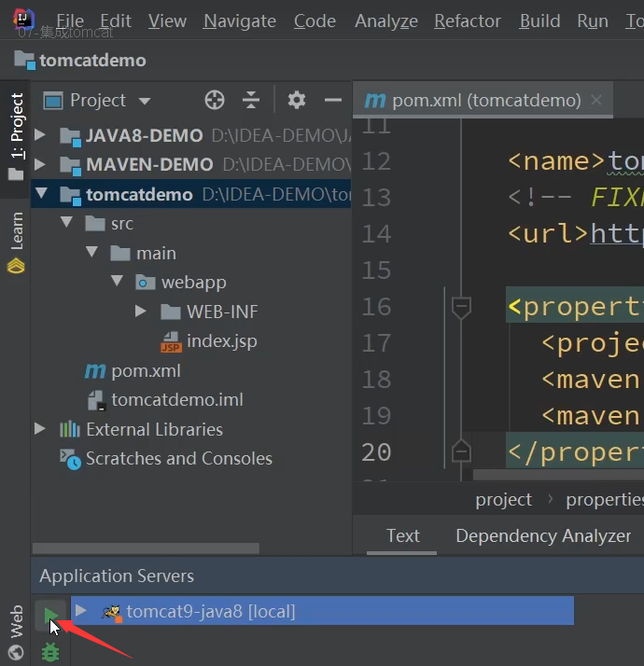Image resolution: width=644 pixels, height=666 pixels.
Task: Click the webapp folder icon with blue dot
Action: tap(146, 283)
